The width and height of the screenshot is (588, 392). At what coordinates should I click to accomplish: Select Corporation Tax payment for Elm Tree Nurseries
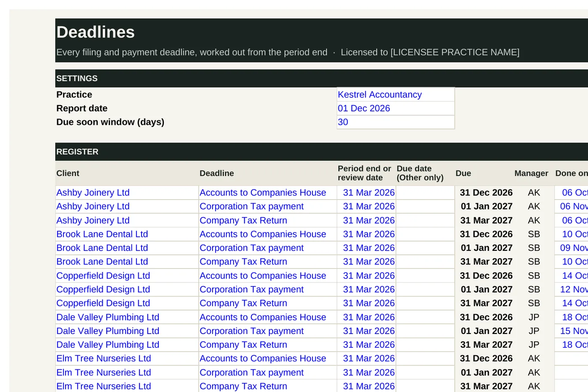(x=268, y=372)
